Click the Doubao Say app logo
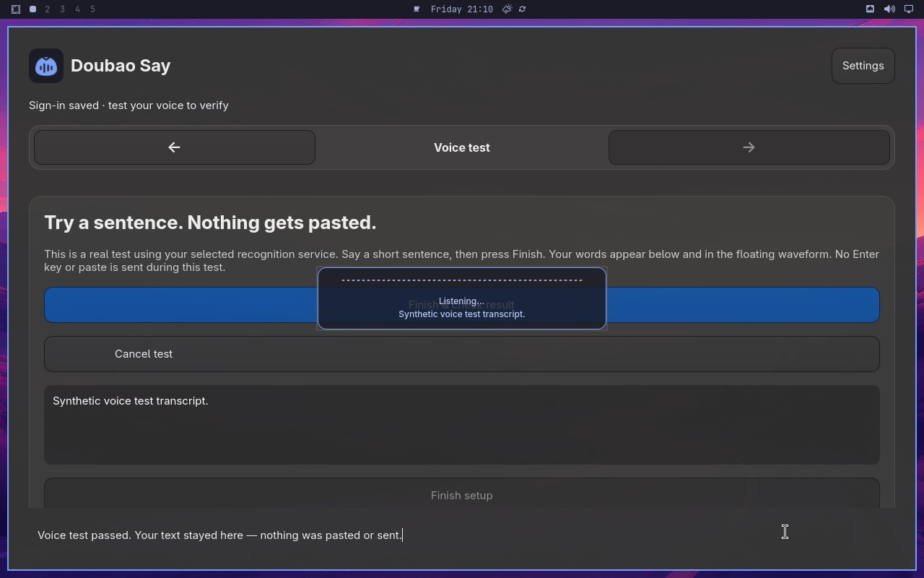Viewport: 924px width, 578px height. [x=46, y=66]
